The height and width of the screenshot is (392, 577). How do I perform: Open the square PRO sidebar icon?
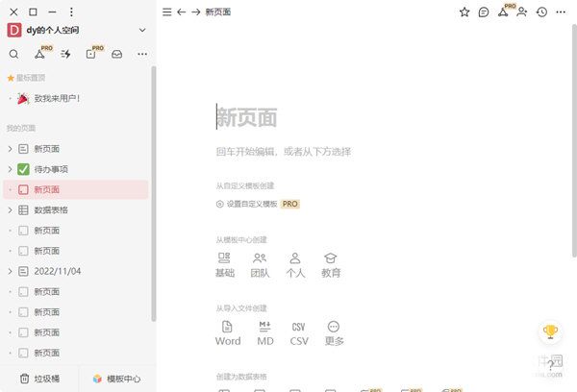coord(91,54)
